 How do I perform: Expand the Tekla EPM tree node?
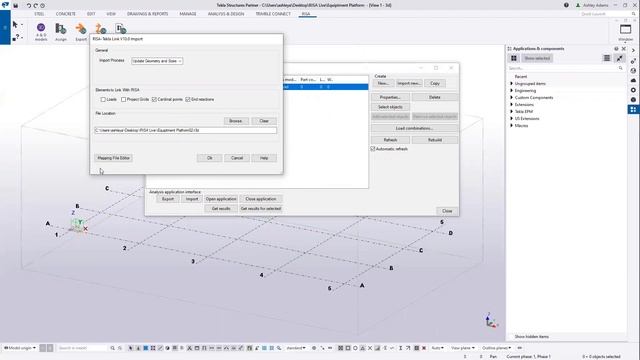tap(511, 111)
